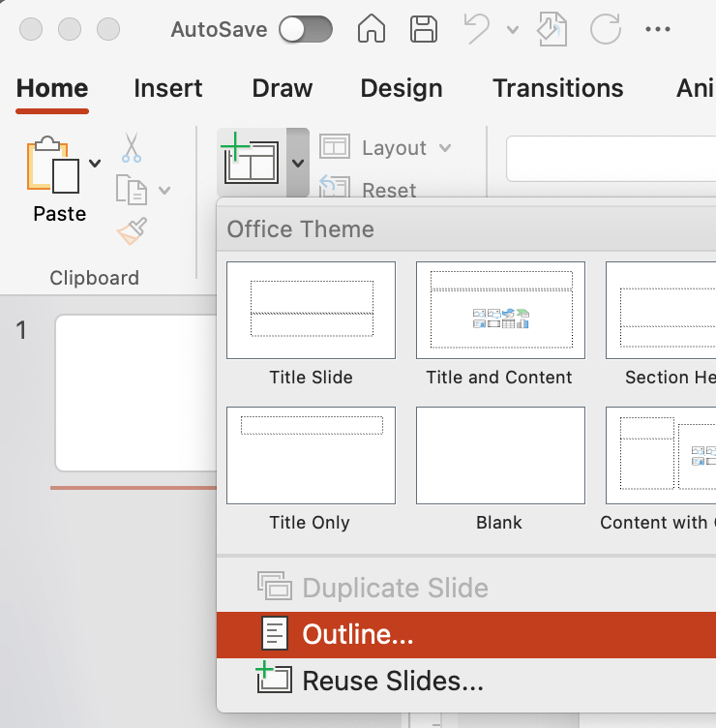Choose Reuse Slides... menu item
Viewport: 716px width, 728px height.
click(x=466, y=682)
